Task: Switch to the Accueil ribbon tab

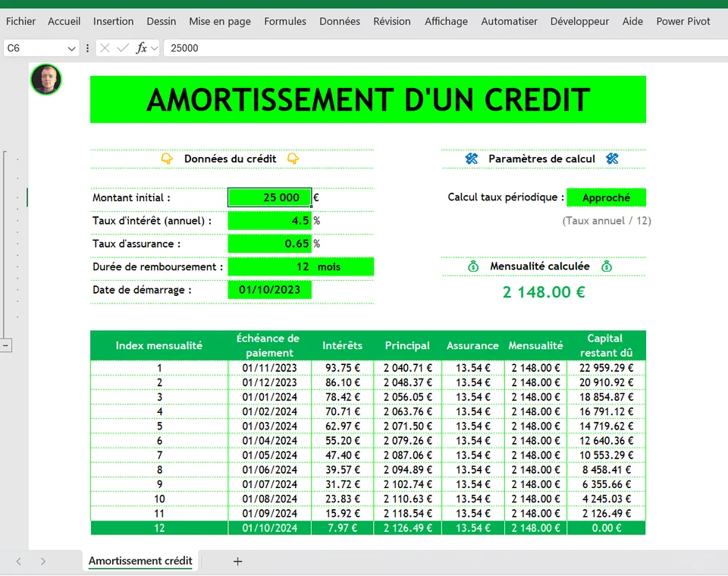Action: coord(64,21)
